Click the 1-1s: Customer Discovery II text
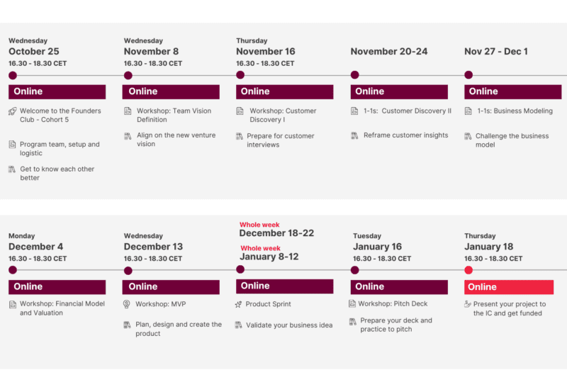 (x=408, y=111)
